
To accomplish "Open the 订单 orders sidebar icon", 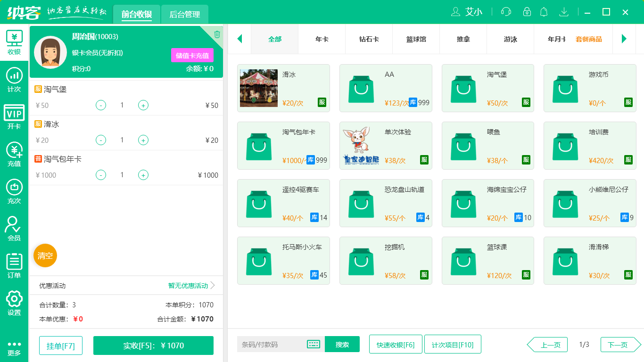I will point(14,266).
